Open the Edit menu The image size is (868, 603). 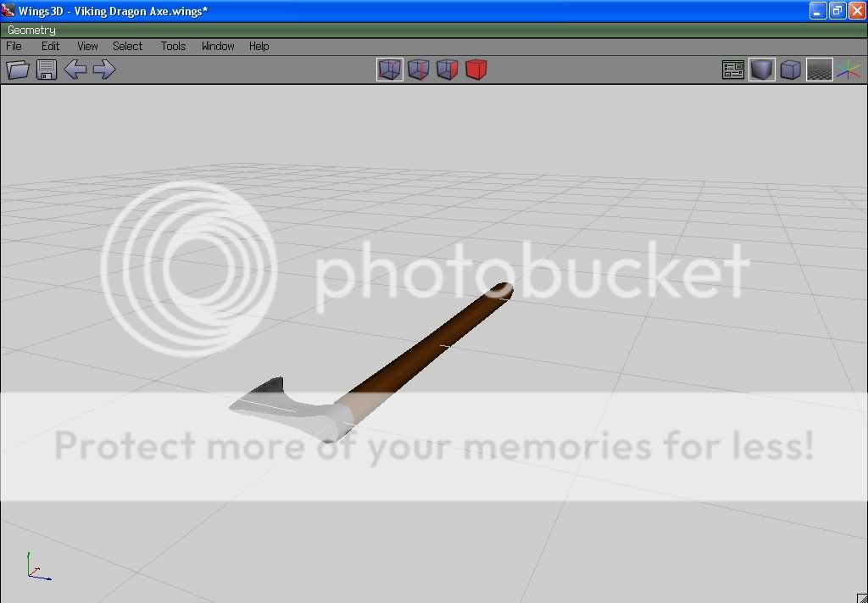51,46
